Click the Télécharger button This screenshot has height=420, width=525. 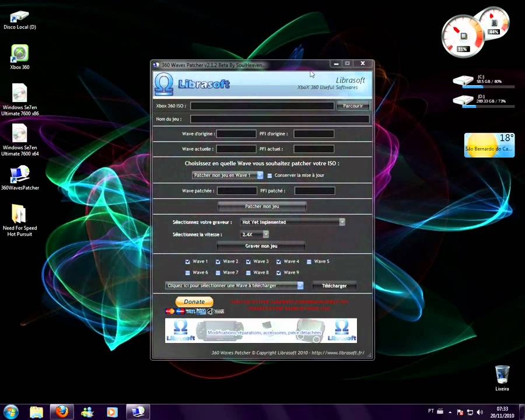click(334, 286)
